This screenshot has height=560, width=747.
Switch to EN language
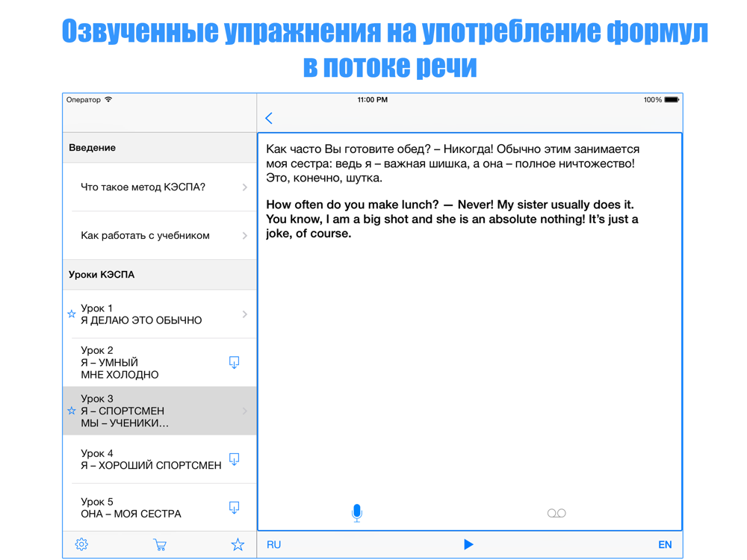pos(665,545)
